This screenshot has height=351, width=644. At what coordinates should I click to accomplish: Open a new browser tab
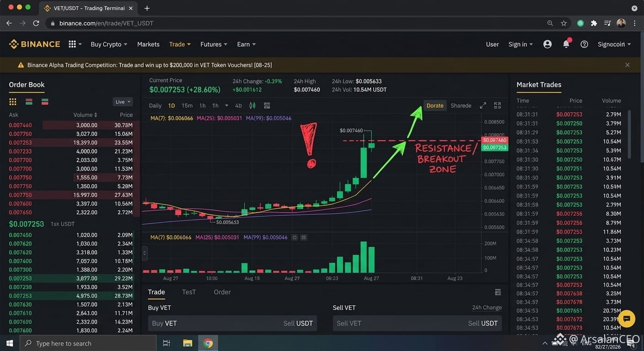point(147,8)
